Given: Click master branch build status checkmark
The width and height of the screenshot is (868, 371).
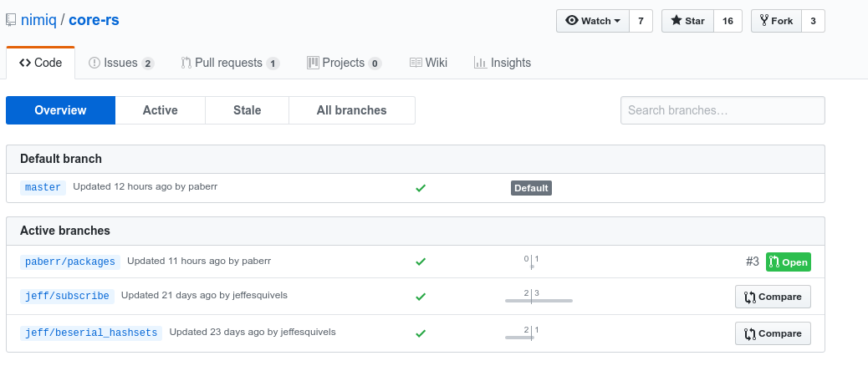Looking at the screenshot, I should [421, 188].
